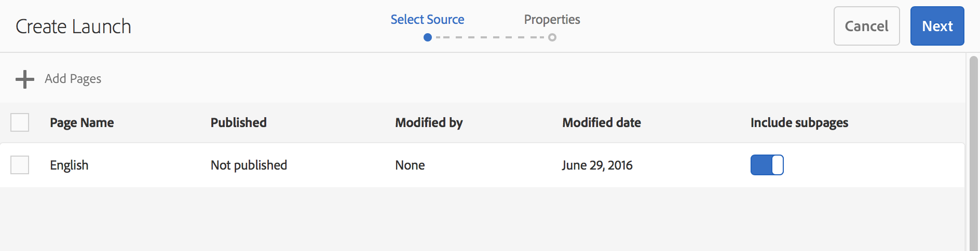Click the Include subpages column header
The image size is (980, 251).
pos(799,123)
